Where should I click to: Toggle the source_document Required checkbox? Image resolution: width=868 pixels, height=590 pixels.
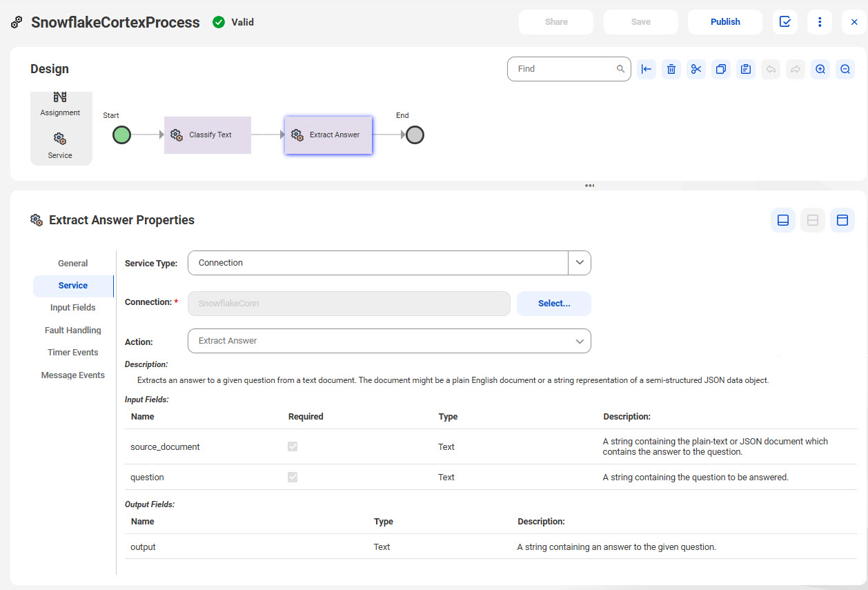point(293,446)
